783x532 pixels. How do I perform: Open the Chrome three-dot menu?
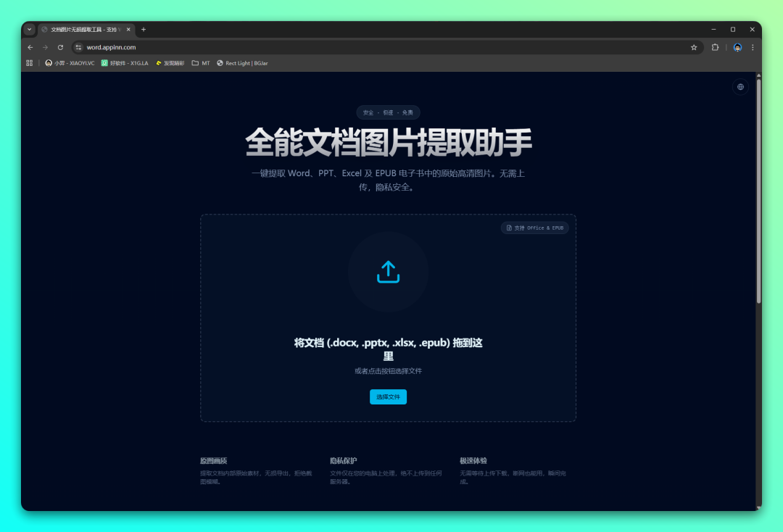click(x=753, y=47)
